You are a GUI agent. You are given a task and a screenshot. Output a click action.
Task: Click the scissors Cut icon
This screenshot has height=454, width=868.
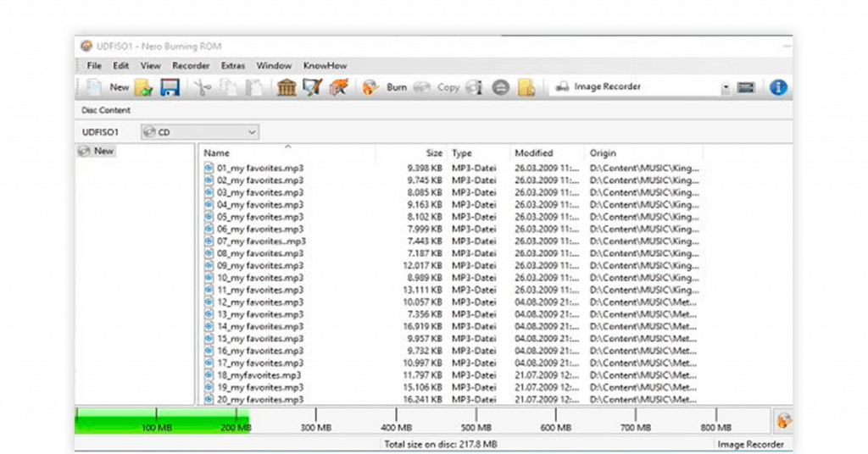(201, 87)
